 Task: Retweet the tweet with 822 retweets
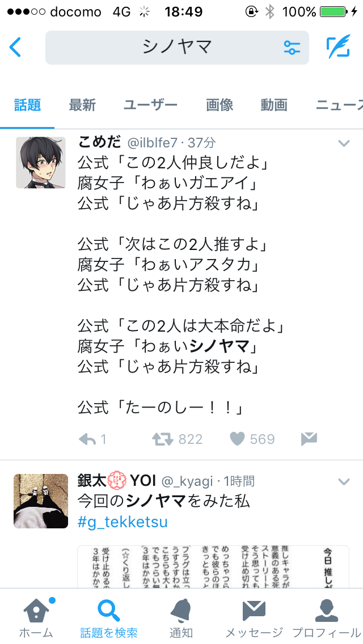click(x=162, y=439)
